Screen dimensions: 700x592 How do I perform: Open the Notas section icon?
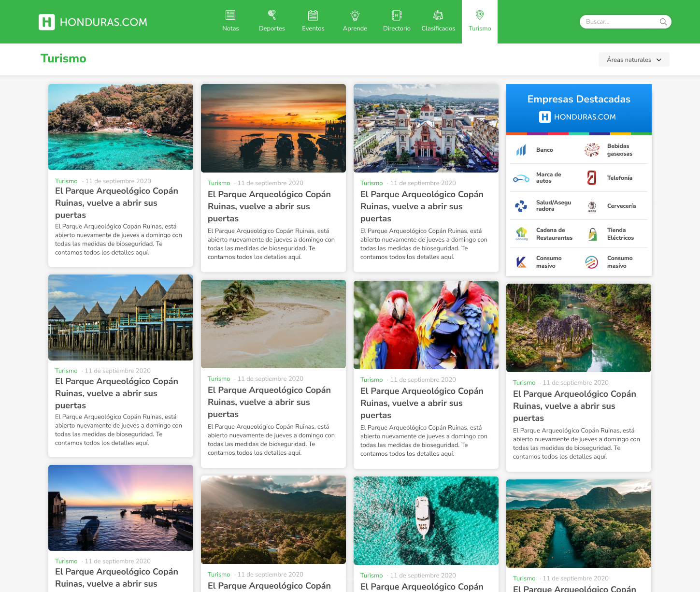(230, 15)
